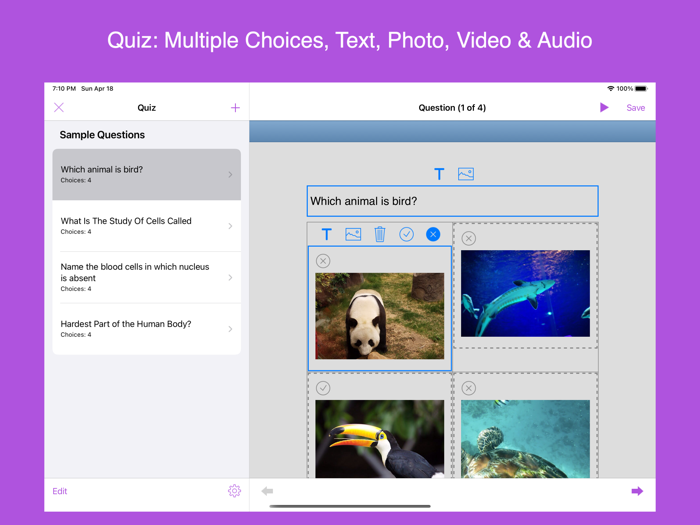700x525 pixels.
Task: Close the Quiz panel with X icon
Action: click(59, 108)
